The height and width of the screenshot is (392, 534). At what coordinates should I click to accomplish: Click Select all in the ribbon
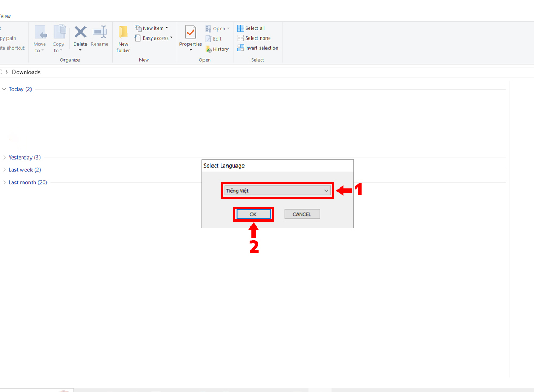[251, 28]
